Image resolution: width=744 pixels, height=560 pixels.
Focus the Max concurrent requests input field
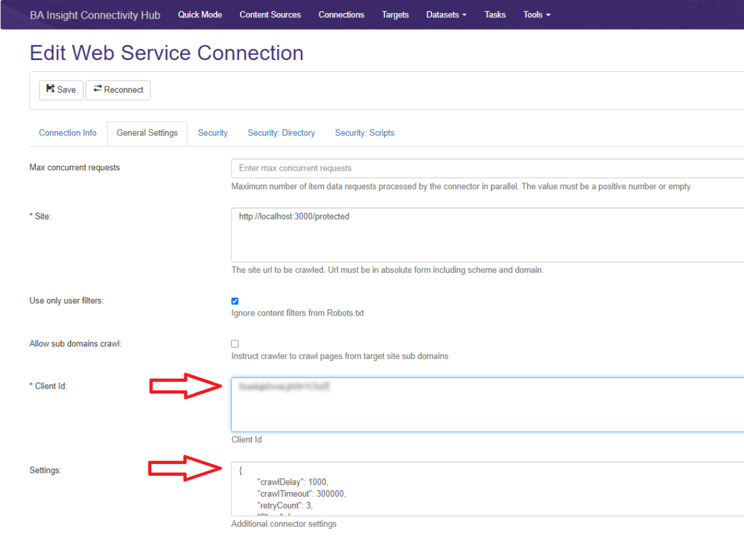(487, 168)
